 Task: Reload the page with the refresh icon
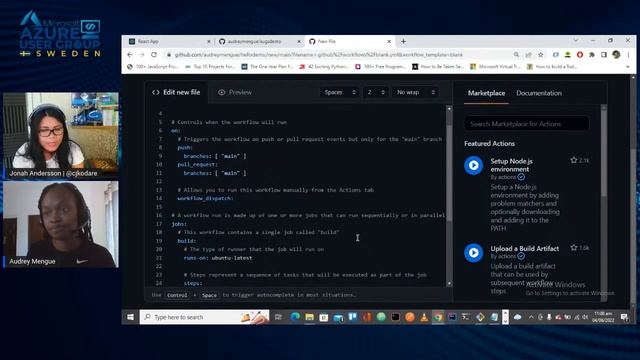(x=154, y=55)
